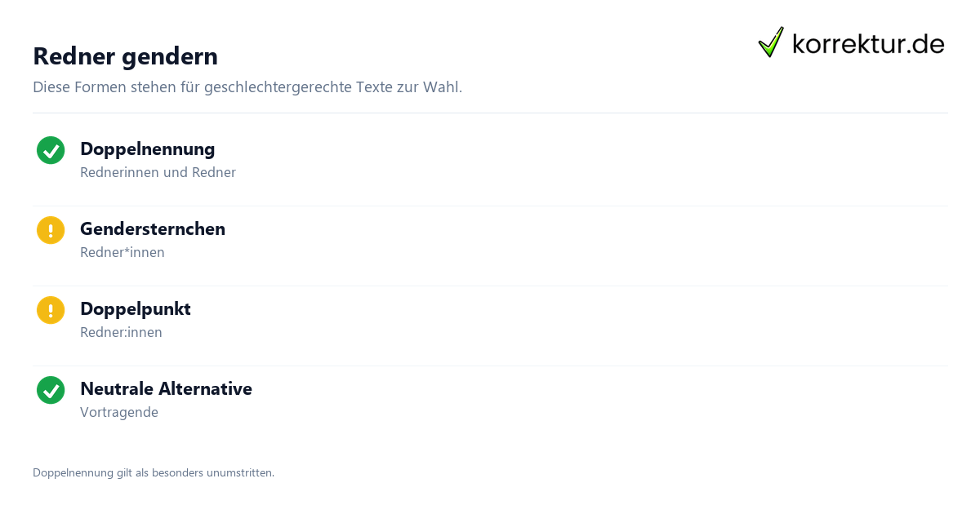
Task: Click the example 'Rednerinnen und Redner'
Action: [x=158, y=172]
